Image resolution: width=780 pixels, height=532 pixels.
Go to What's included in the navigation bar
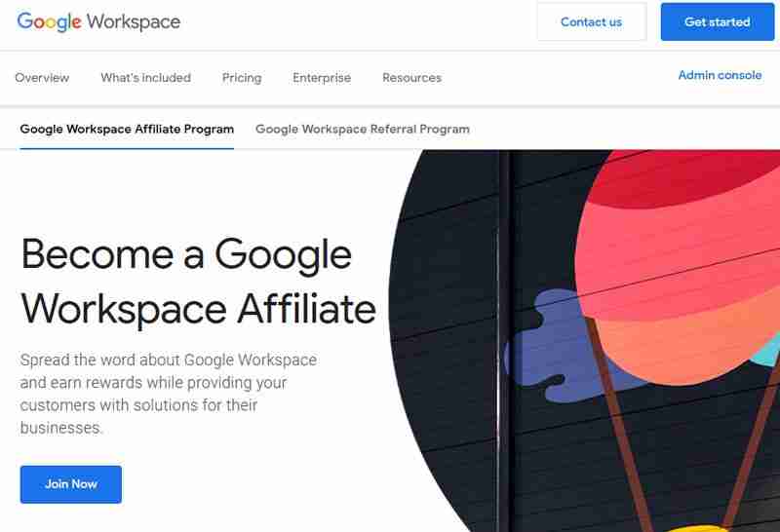(145, 78)
